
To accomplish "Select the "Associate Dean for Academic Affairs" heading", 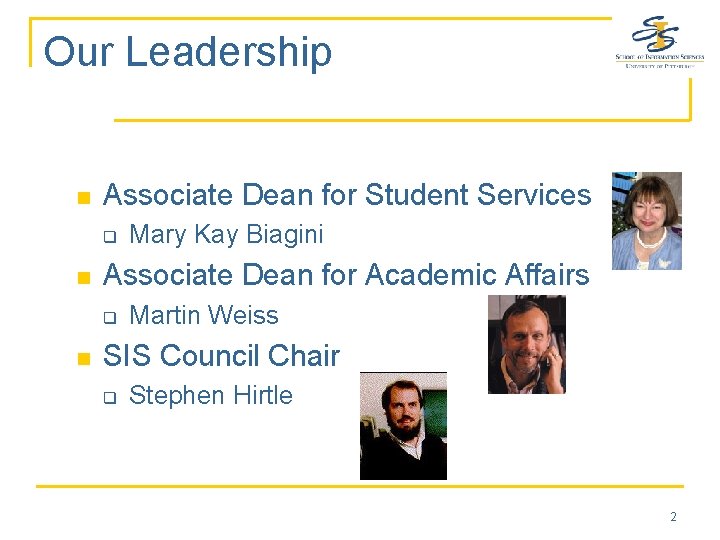I will click(x=346, y=275).
